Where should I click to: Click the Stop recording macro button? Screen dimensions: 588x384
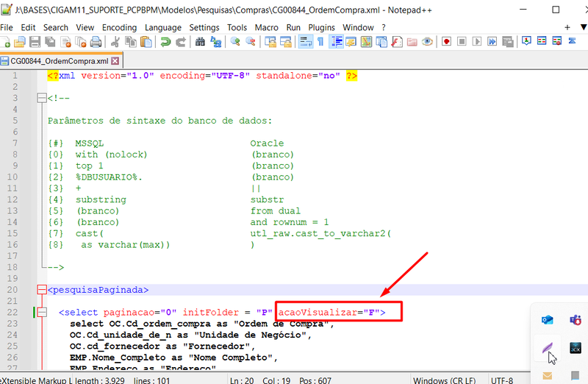pyautogui.click(x=462, y=42)
